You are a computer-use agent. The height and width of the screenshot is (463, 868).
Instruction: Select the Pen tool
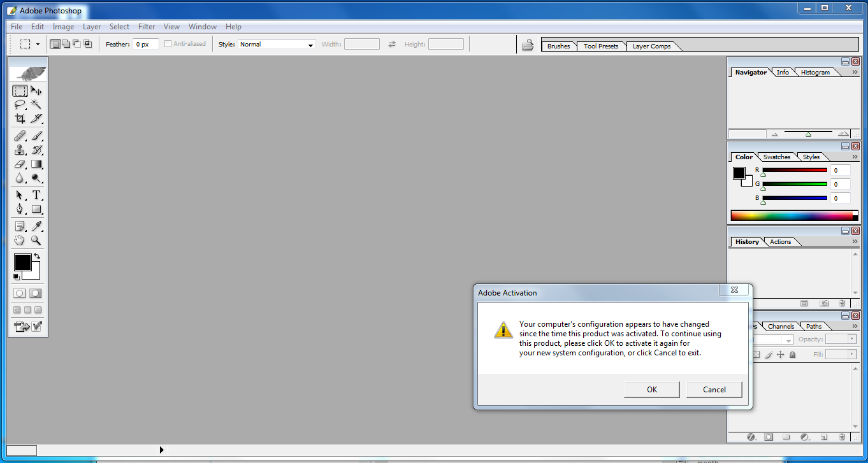pyautogui.click(x=20, y=209)
